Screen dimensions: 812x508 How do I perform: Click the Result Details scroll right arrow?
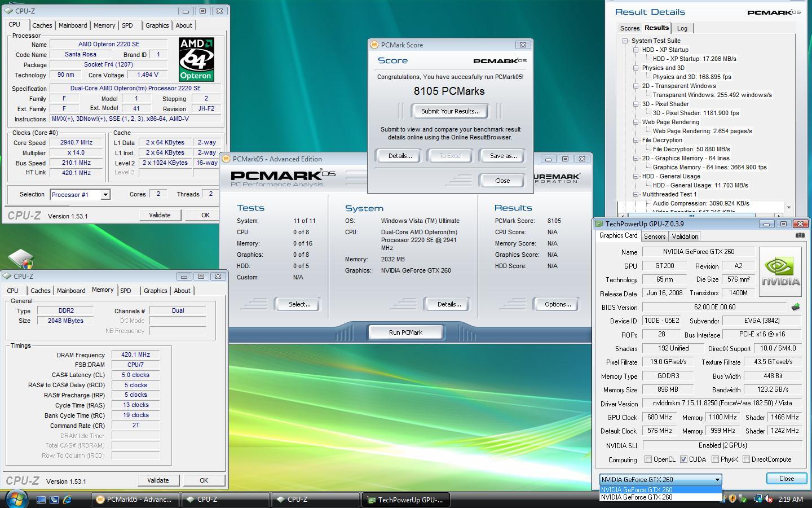(778, 215)
